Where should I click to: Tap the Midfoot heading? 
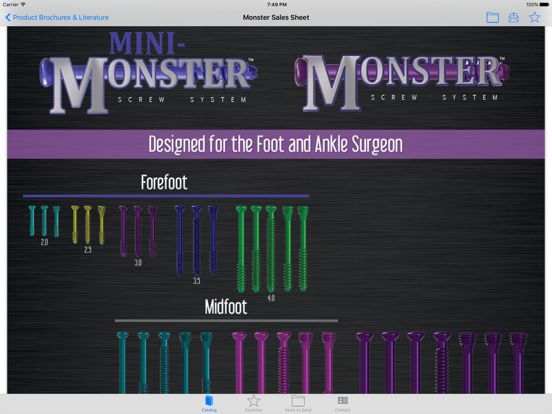[226, 307]
